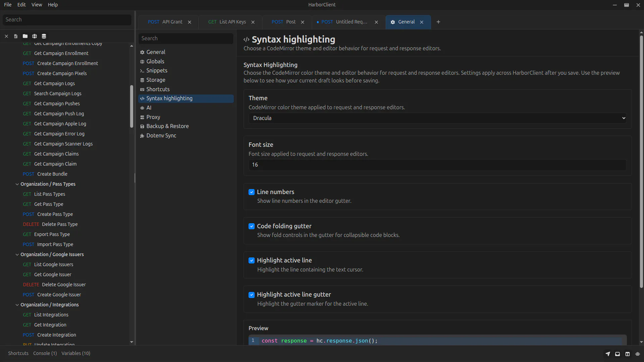Click the inbox tray icon in status bar
The height and width of the screenshot is (362, 644).
tap(618, 354)
